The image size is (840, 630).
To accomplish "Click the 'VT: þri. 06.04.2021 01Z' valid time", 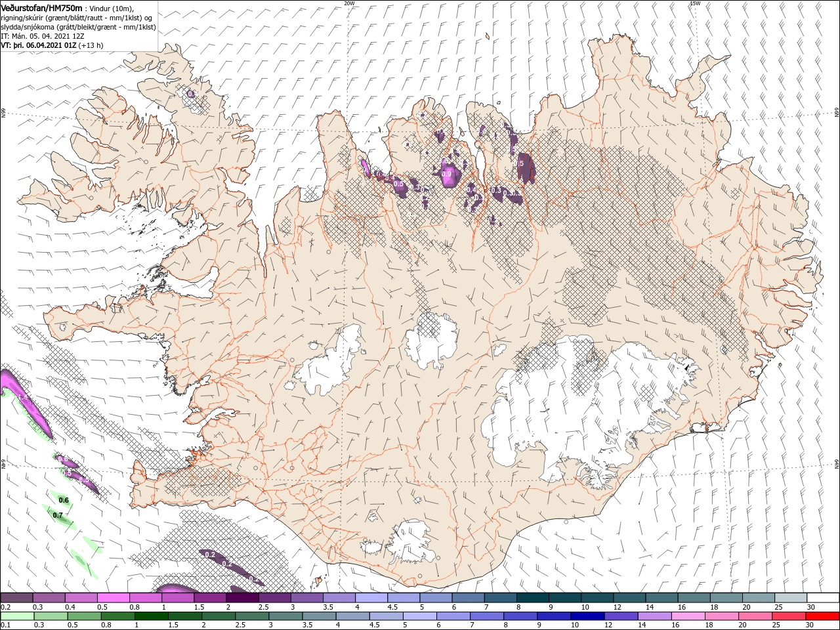I will (x=39, y=45).
